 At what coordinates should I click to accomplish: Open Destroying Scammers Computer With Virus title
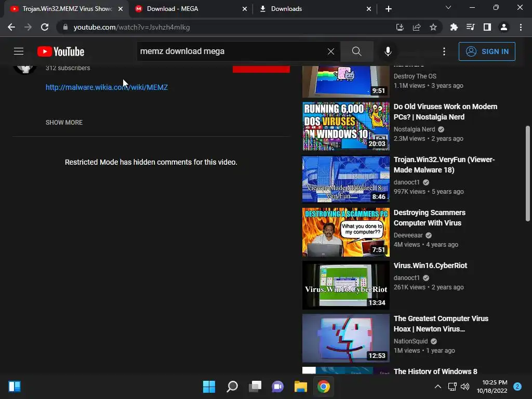tap(430, 218)
